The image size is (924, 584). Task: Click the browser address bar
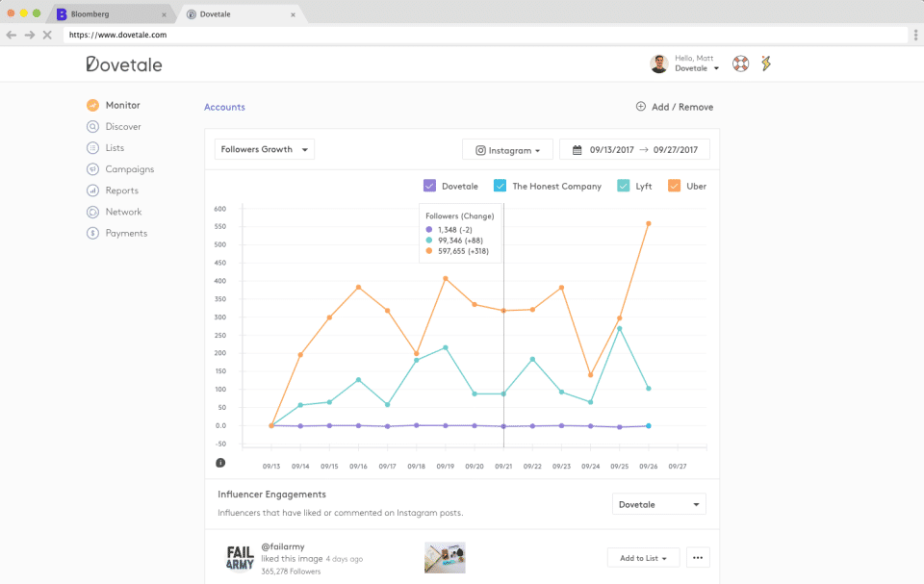(x=481, y=35)
